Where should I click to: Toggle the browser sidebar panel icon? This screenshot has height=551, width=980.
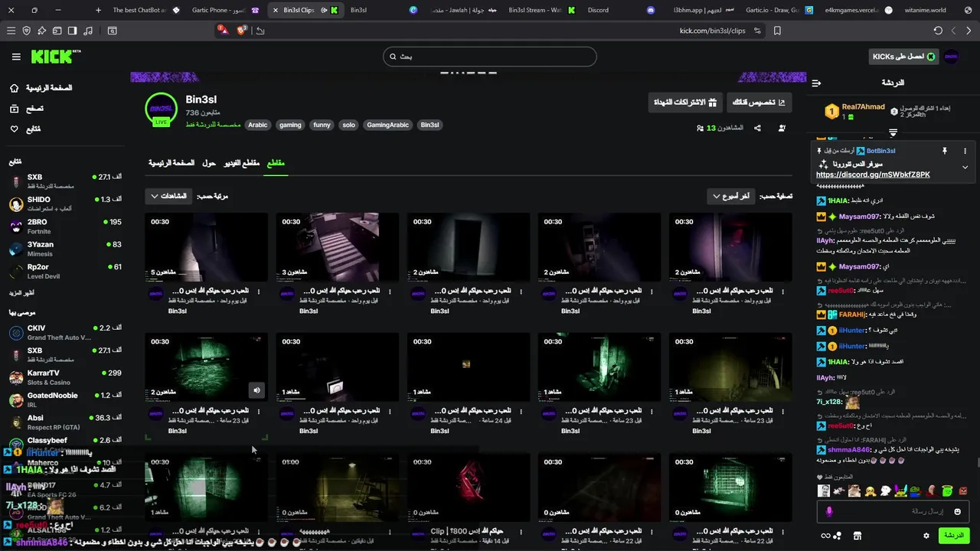(x=72, y=31)
